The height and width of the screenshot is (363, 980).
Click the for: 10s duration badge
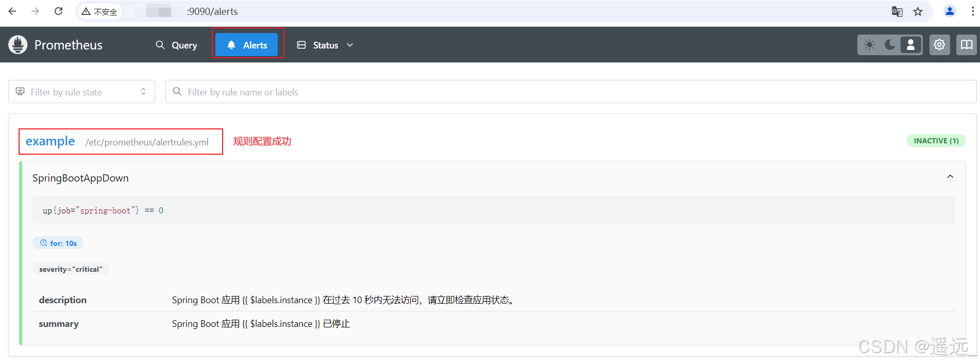coord(58,243)
